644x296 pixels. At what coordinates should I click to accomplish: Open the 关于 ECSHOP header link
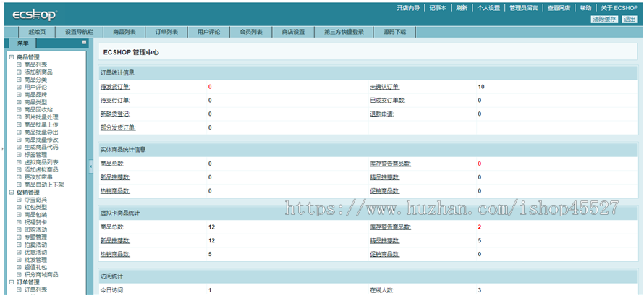(619, 8)
